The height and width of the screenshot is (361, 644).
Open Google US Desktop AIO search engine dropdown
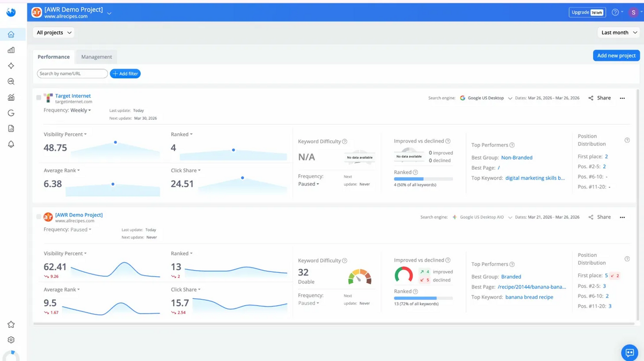tap(482, 218)
